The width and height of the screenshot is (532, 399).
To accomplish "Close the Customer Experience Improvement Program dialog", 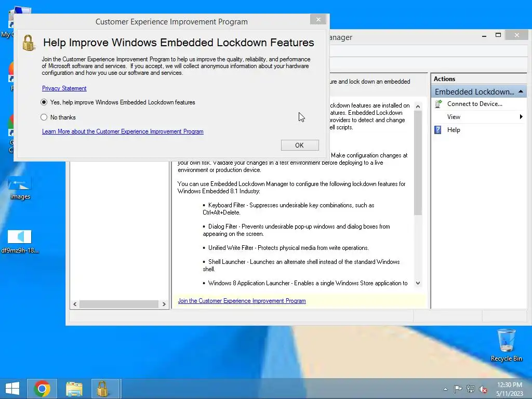I will 318,20.
